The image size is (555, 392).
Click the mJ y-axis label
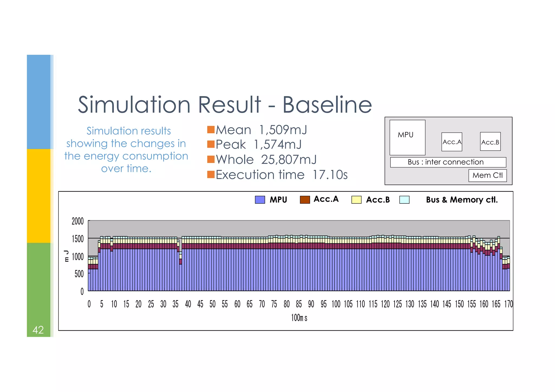pyautogui.click(x=66, y=256)
